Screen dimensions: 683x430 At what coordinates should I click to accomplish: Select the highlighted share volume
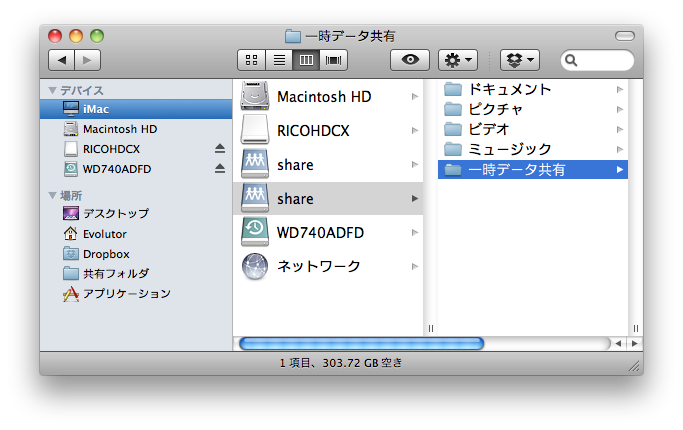pyautogui.click(x=328, y=198)
